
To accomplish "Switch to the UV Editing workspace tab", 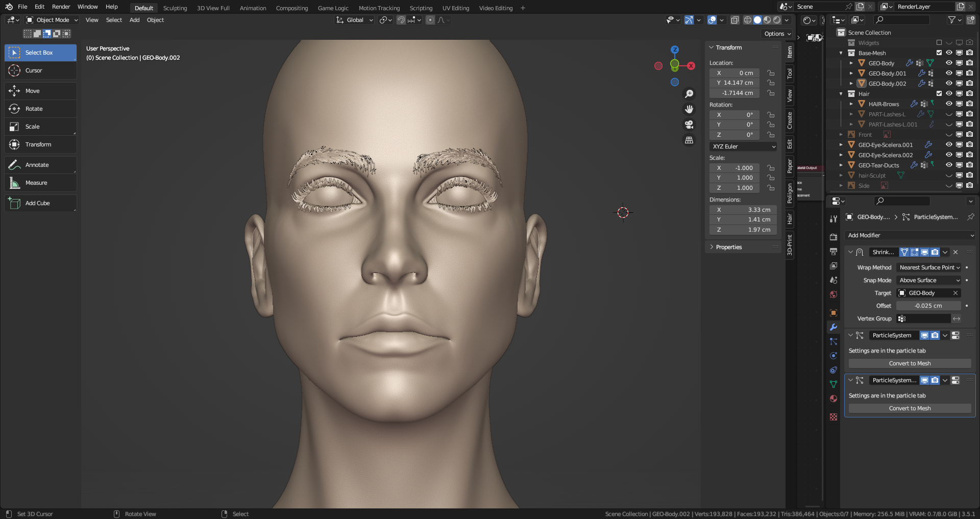I will pos(455,8).
